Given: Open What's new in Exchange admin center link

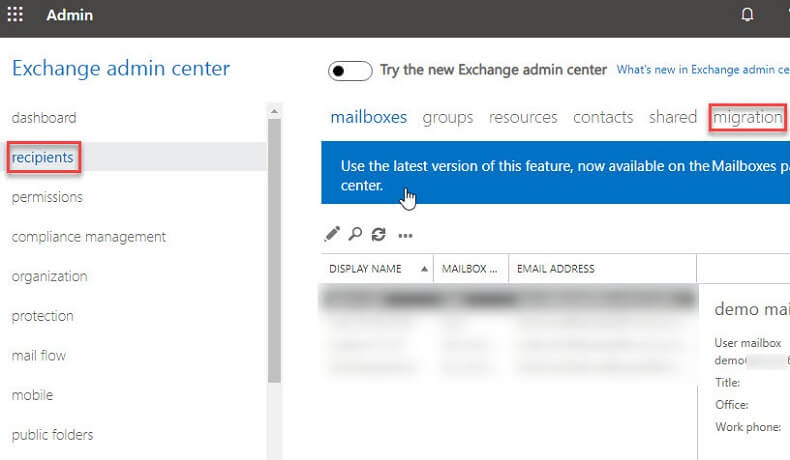Looking at the screenshot, I should pos(703,70).
